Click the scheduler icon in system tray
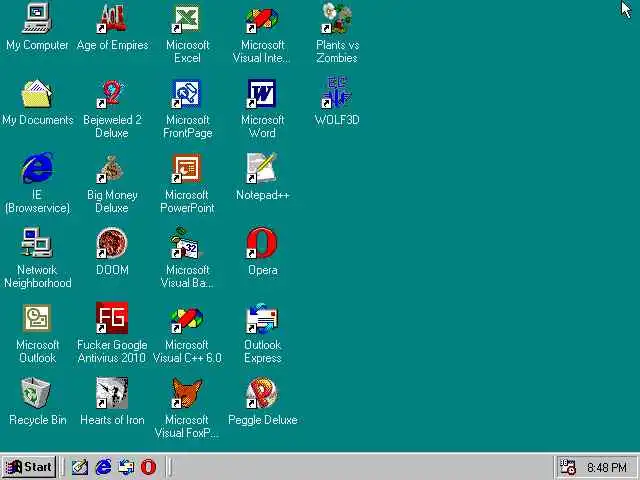 (x=567, y=467)
